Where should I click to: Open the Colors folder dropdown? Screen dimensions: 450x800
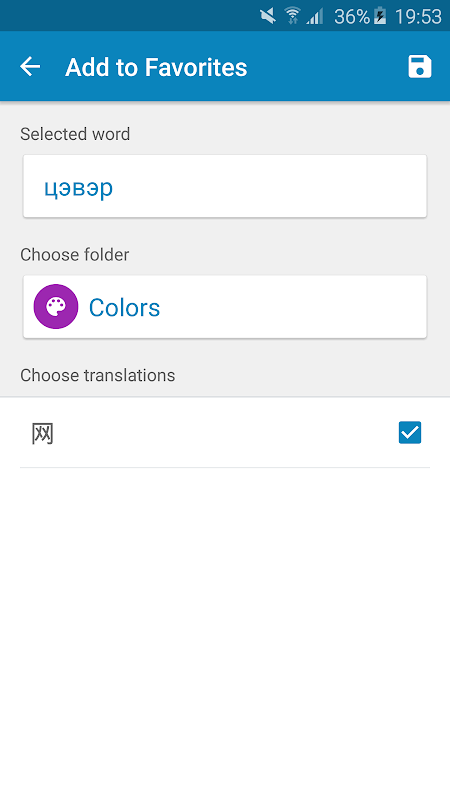click(x=225, y=307)
